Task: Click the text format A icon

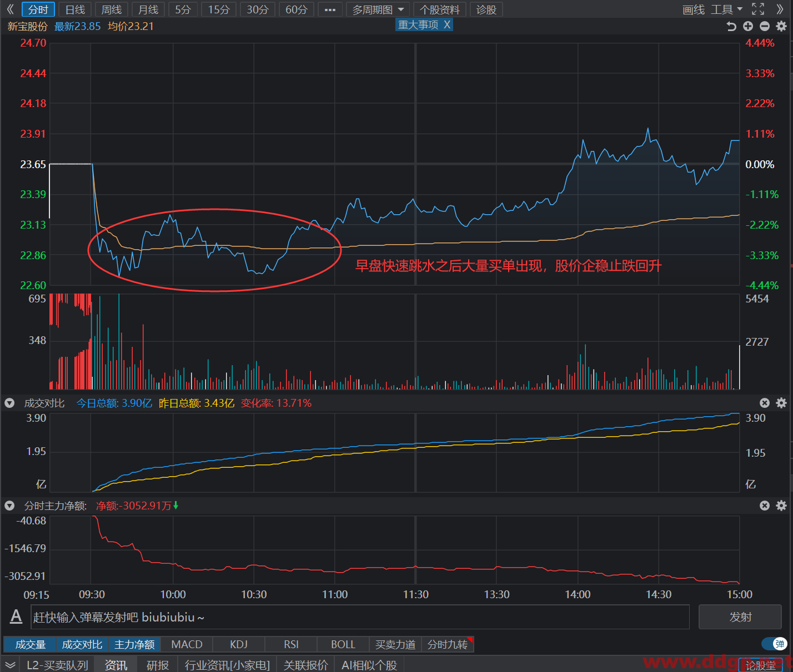Action: coord(16,617)
